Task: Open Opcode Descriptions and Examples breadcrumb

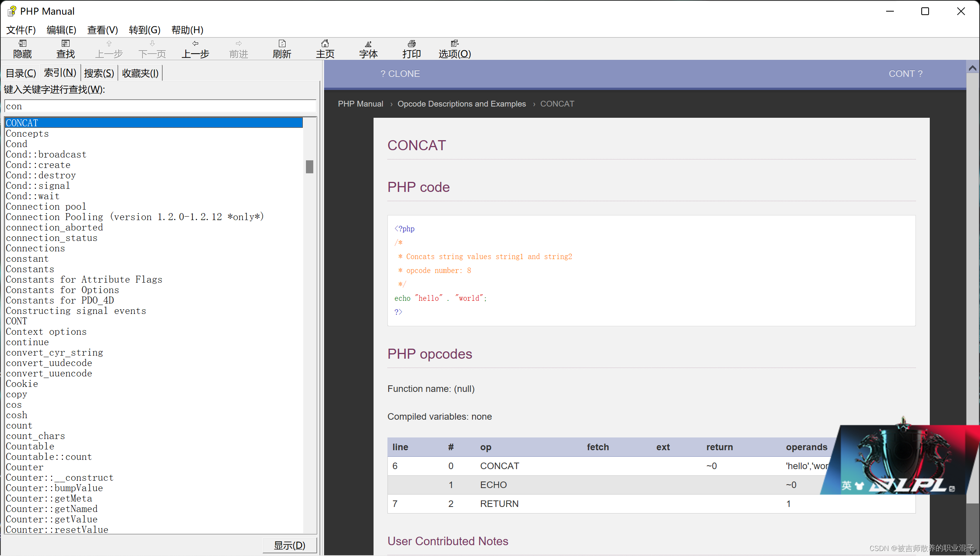Action: click(461, 104)
